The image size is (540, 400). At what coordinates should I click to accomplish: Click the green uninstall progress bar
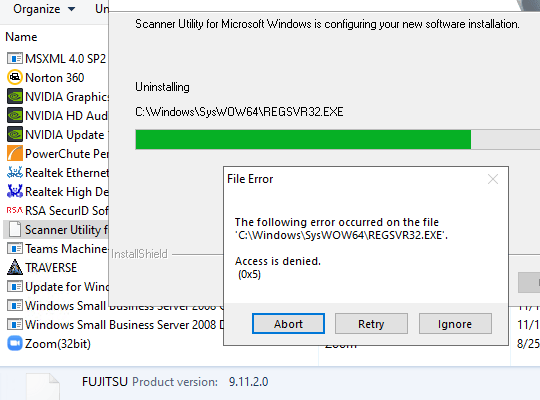[303, 140]
